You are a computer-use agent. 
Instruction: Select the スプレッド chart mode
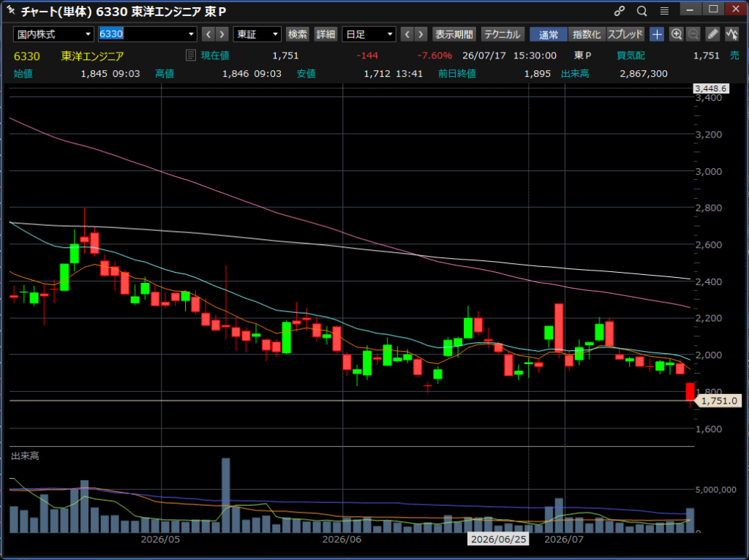pos(625,34)
